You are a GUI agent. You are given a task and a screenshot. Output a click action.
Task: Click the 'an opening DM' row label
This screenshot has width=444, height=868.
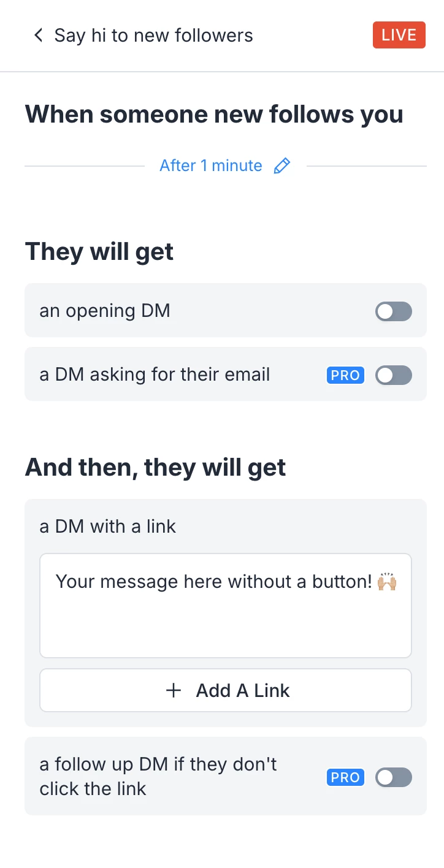pyautogui.click(x=105, y=311)
